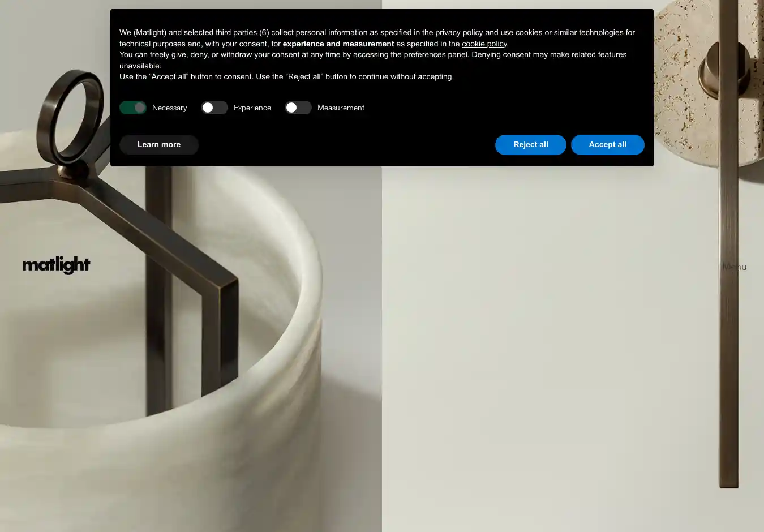
Task: Open the site Menu
Action: [735, 267]
